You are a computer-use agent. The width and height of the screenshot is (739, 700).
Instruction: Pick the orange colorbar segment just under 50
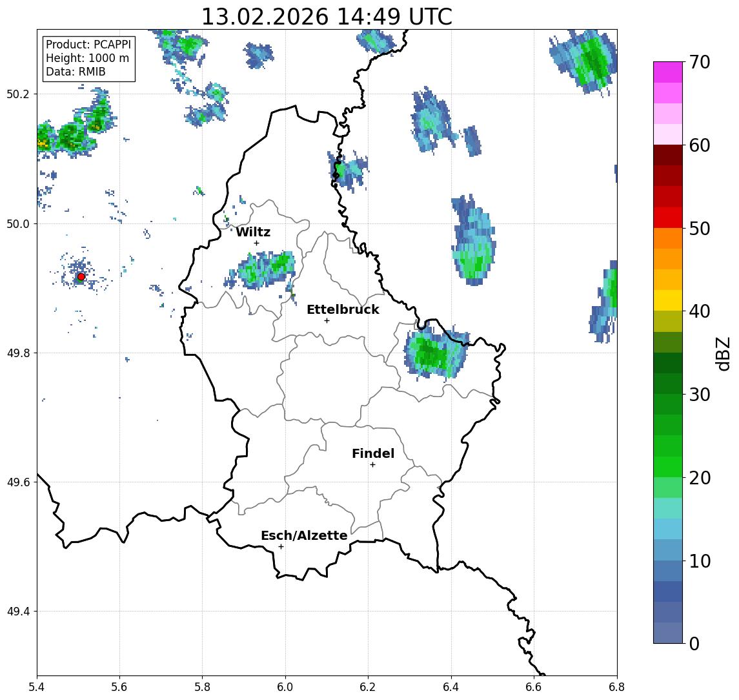(x=668, y=239)
